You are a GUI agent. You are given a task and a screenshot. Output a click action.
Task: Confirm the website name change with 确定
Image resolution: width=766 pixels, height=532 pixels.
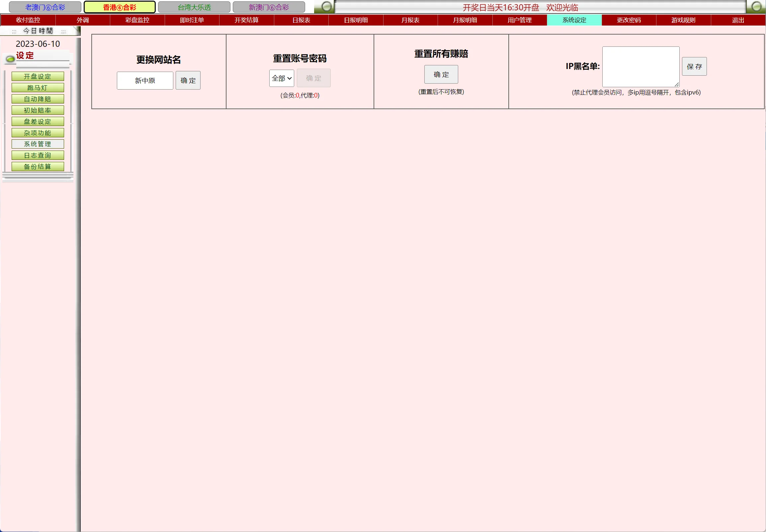tap(188, 80)
